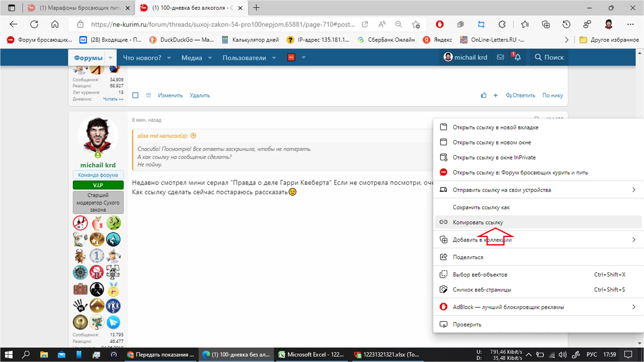The width and height of the screenshot is (644, 362).
Task: Open the inbox envelope icon in navbar
Action: pyautogui.click(x=500, y=57)
